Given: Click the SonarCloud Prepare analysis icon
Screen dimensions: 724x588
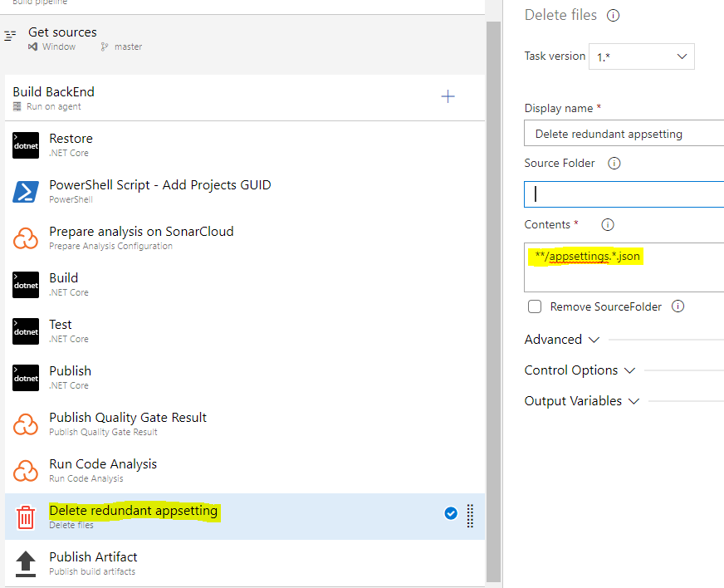Looking at the screenshot, I should click(26, 238).
